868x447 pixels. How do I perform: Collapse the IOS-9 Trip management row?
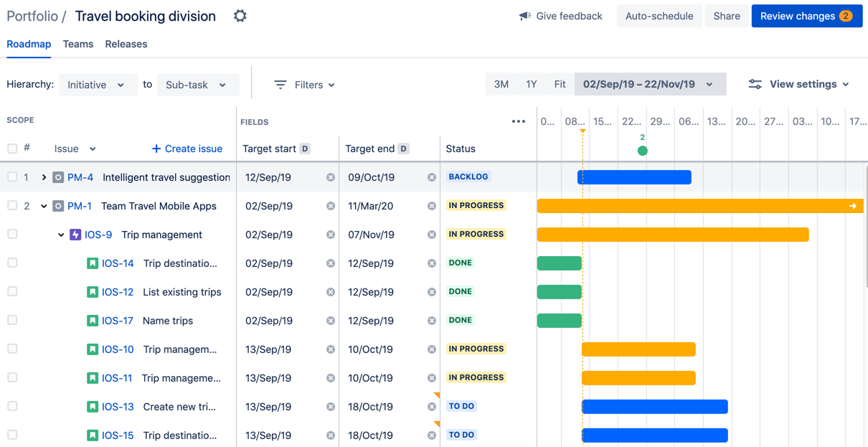point(61,235)
